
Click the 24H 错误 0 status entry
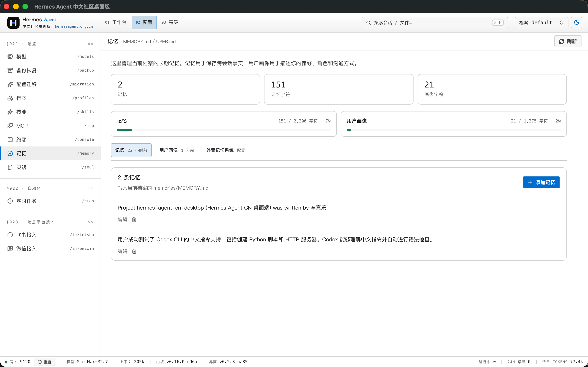[519, 362]
